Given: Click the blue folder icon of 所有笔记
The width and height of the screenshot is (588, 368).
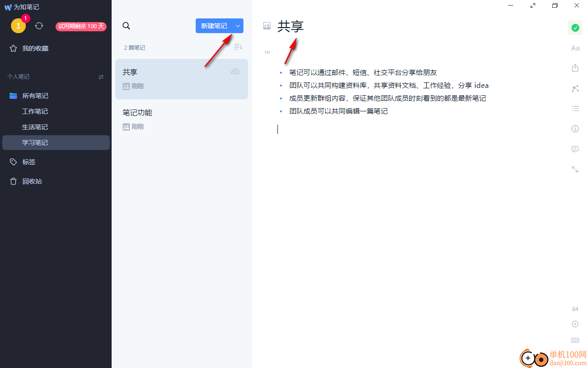Looking at the screenshot, I should 13,96.
